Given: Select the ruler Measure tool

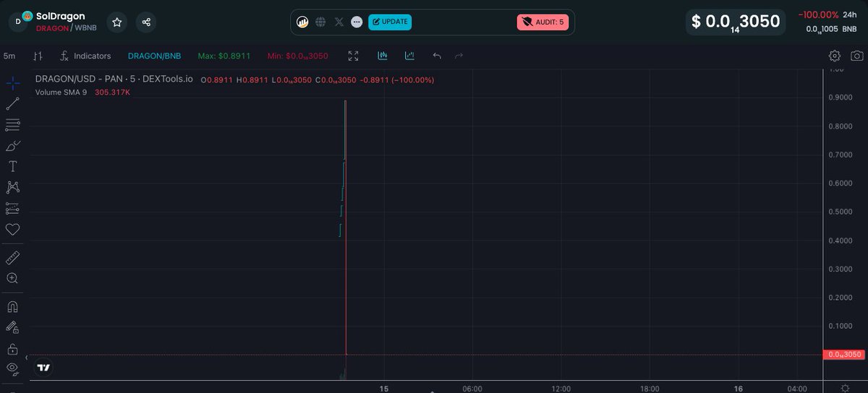Looking at the screenshot, I should (x=12, y=258).
